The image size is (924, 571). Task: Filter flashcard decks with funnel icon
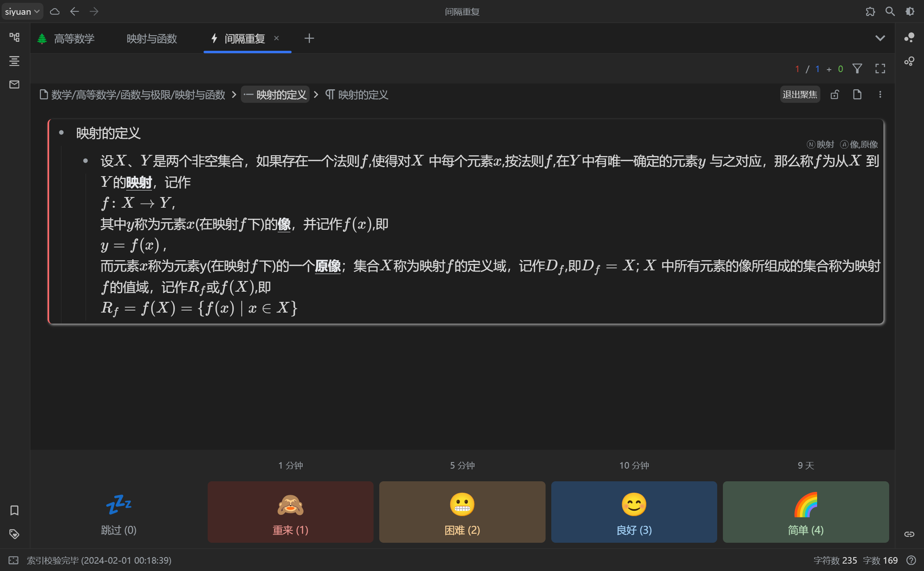pyautogui.click(x=857, y=68)
